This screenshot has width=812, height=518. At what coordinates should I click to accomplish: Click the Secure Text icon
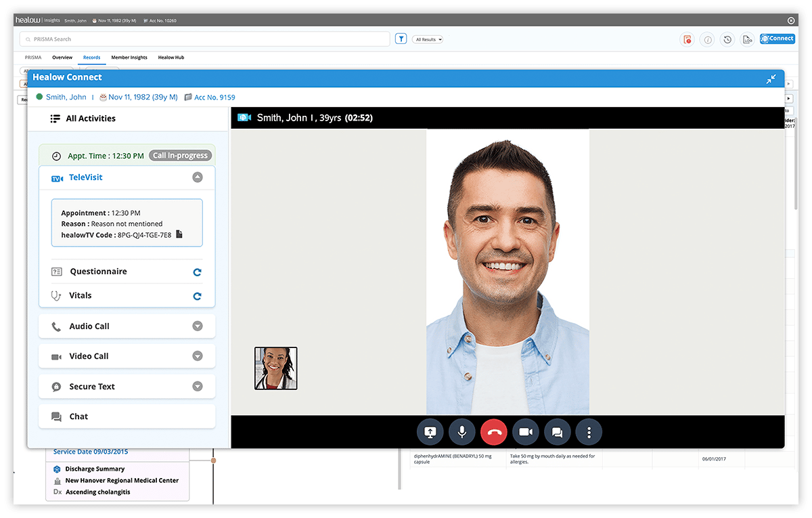[x=56, y=387]
